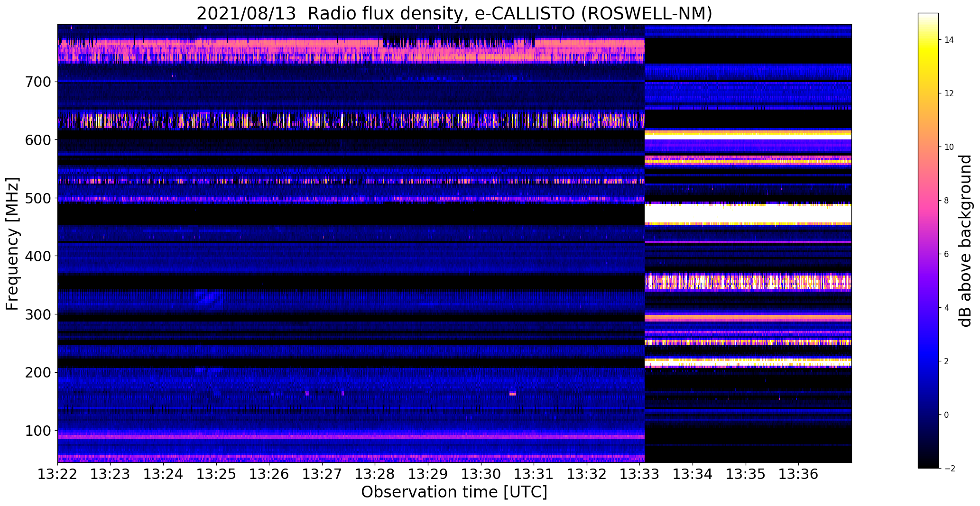980x506 pixels.
Task: Click the colorbar tick value 2
Action: [x=947, y=361]
